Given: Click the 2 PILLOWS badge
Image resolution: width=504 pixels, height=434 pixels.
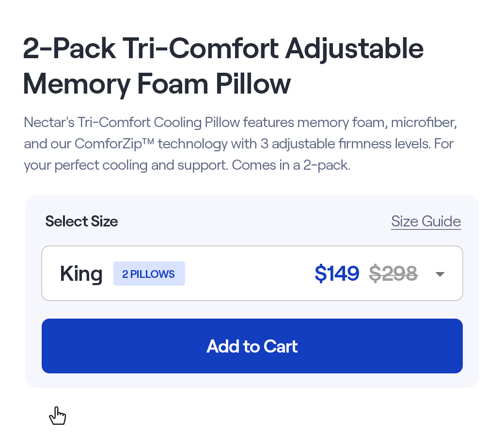Looking at the screenshot, I should click(149, 273).
